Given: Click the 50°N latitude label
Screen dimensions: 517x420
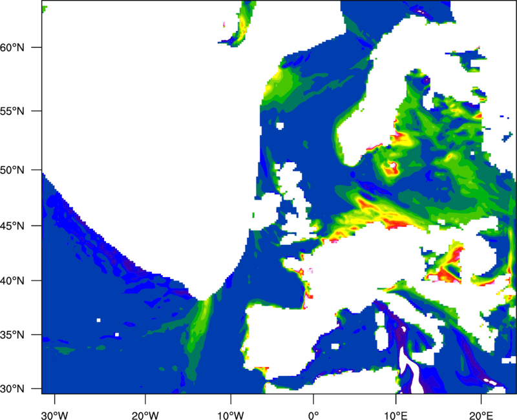Looking at the screenshot, I should pos(12,170).
